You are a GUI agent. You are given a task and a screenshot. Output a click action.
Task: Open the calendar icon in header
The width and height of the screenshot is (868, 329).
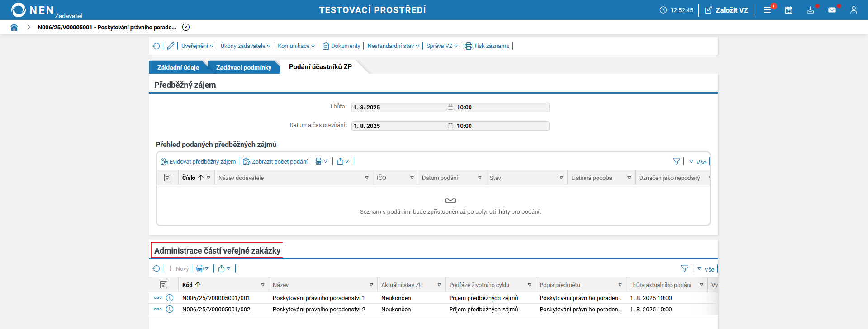[x=788, y=10]
